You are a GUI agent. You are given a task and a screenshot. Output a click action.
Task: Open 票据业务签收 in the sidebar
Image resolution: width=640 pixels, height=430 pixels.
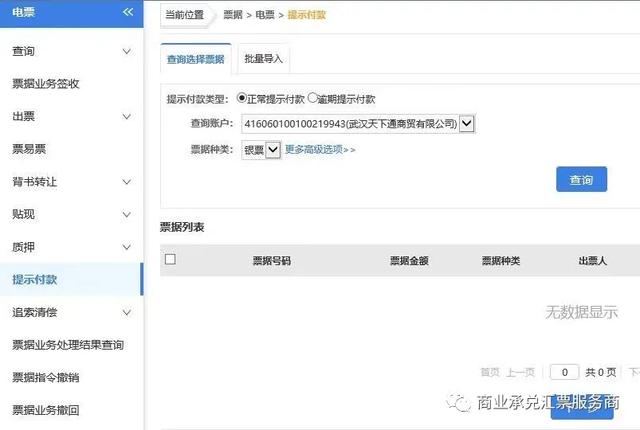click(46, 84)
